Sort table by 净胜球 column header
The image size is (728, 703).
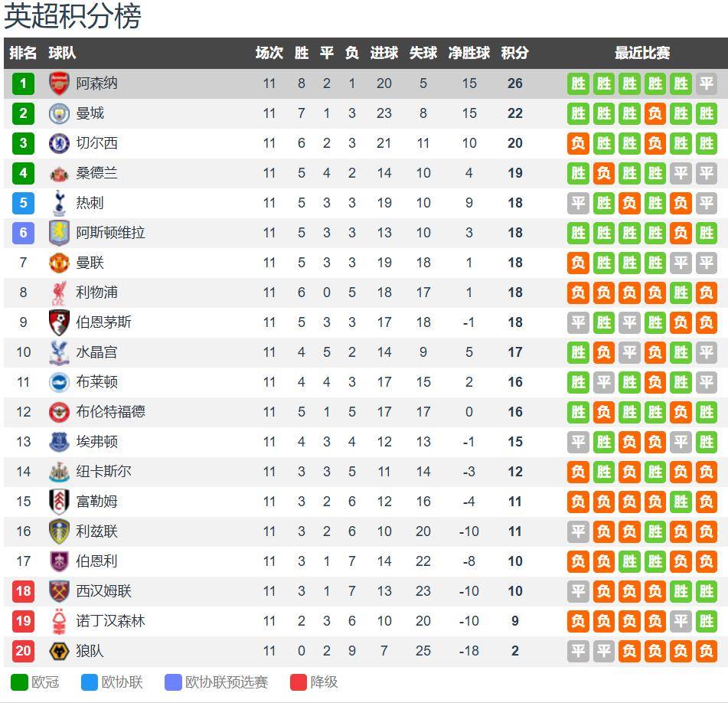click(x=468, y=53)
